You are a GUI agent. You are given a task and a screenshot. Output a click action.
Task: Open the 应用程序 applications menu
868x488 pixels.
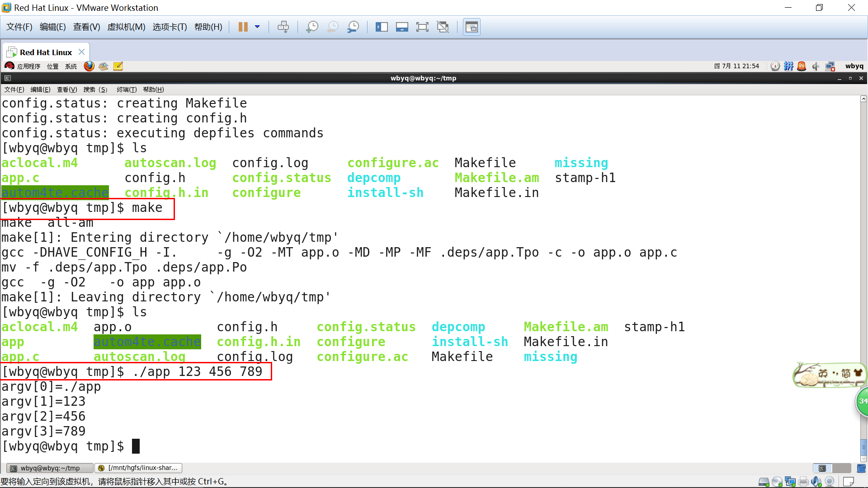[28, 66]
